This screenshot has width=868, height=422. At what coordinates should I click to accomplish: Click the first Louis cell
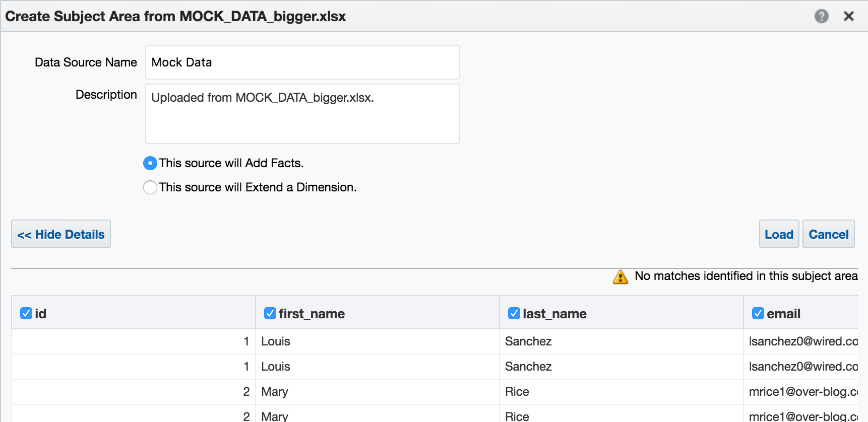point(276,341)
